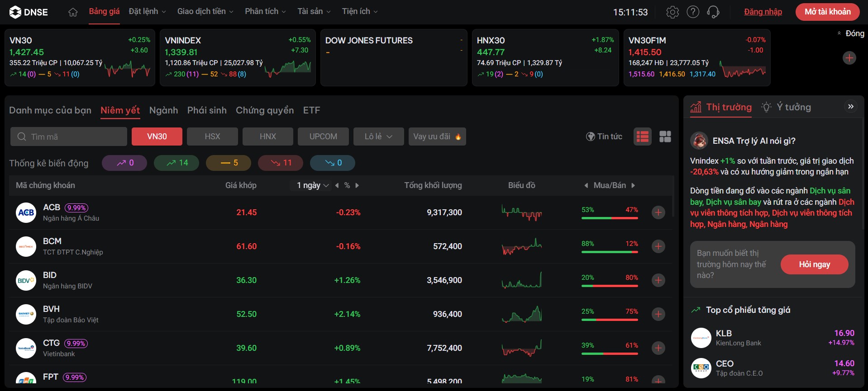Click the KLB KienLong Bank logo
868x391 pixels.
(701, 338)
